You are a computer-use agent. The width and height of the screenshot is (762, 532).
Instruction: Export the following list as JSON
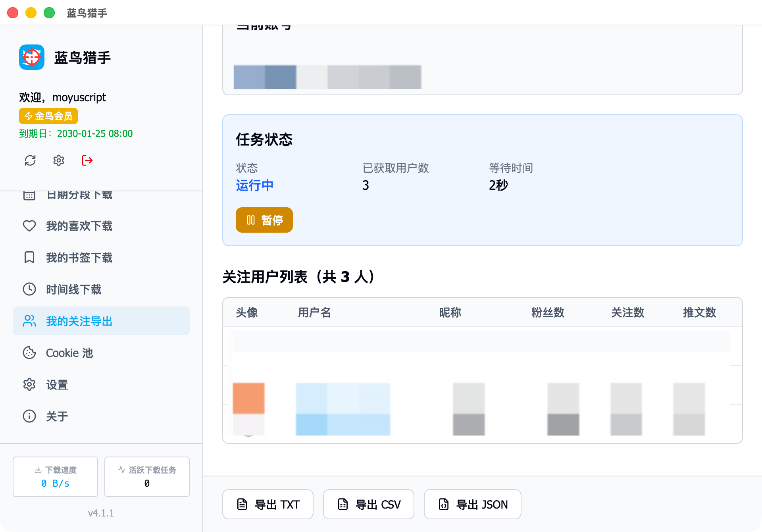[x=472, y=505]
